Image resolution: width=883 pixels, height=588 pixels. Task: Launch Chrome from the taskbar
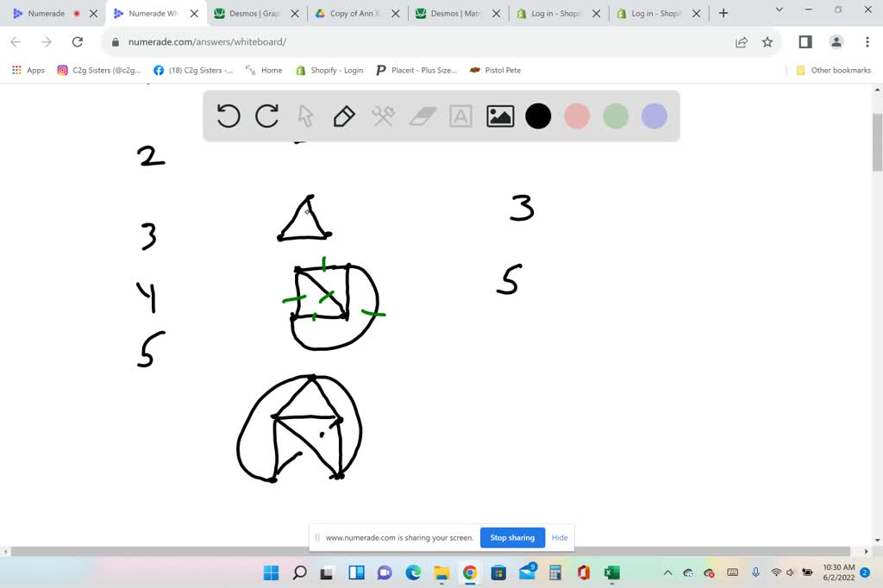(470, 572)
